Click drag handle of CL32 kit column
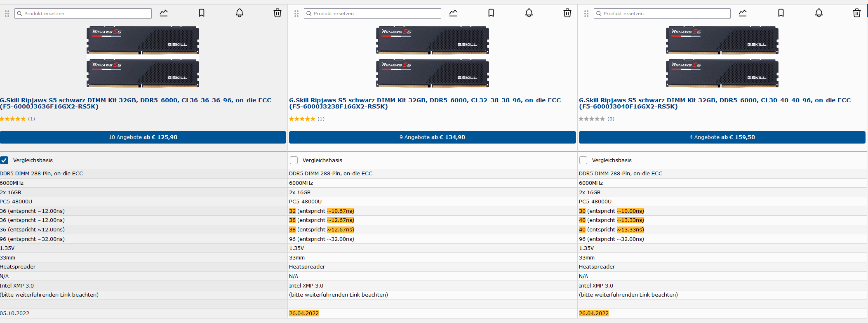 (296, 14)
